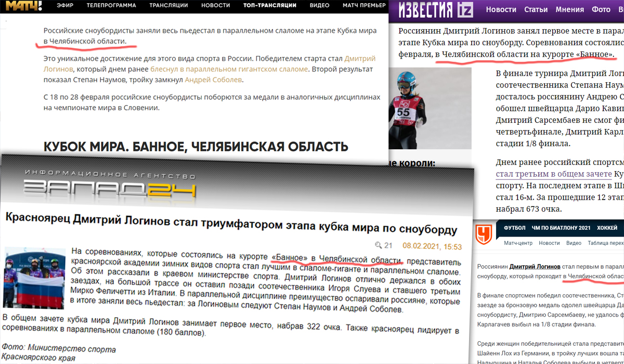The image size is (624, 364).
Task: Follow link блеснул в параллельном гигантском слаломе
Action: coord(229,69)
